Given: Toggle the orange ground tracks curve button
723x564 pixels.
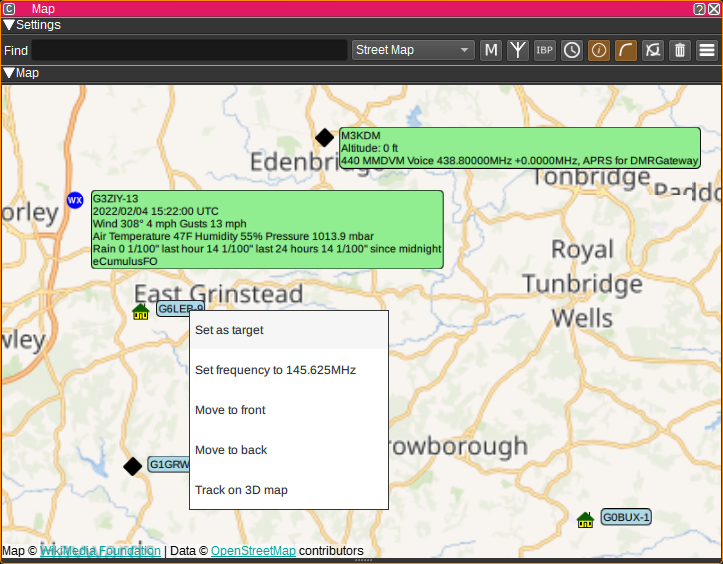Looking at the screenshot, I should [626, 50].
